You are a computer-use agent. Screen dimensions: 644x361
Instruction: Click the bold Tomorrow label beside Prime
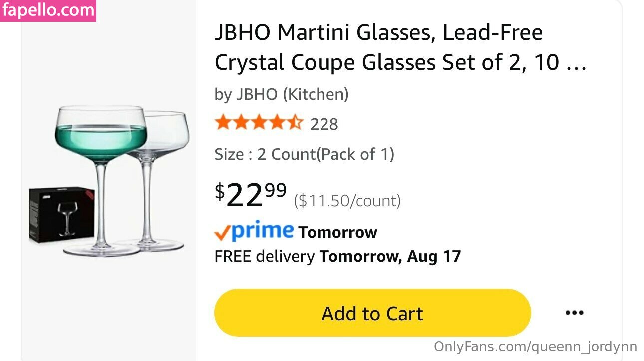click(x=337, y=232)
